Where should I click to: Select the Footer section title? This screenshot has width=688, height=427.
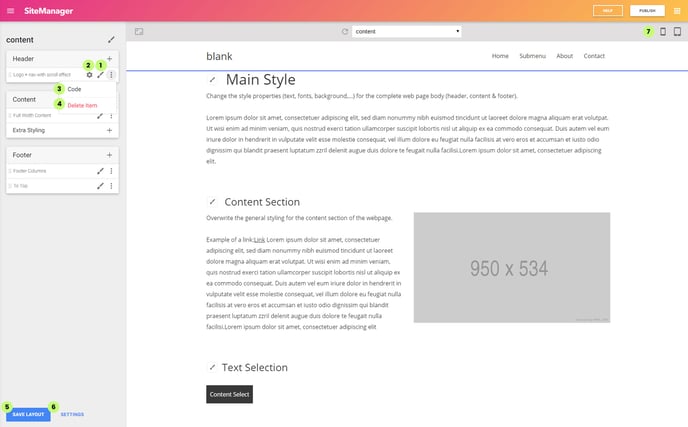point(22,155)
